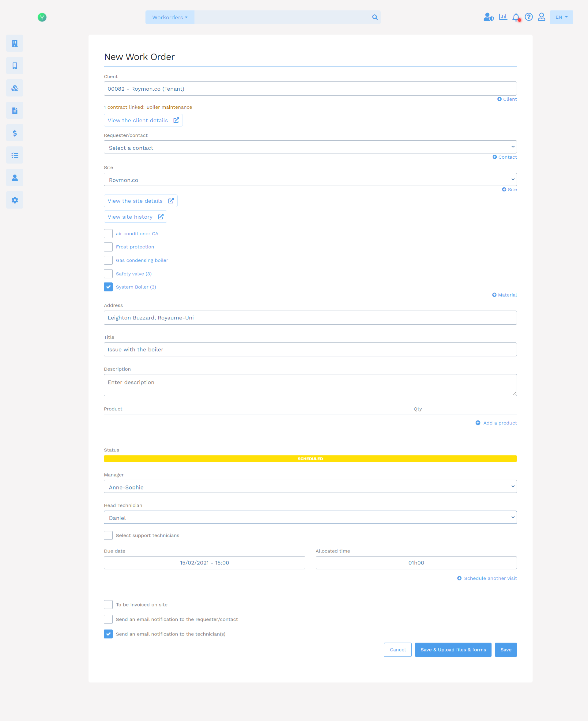
Task: Open the documents sidebar icon
Action: coord(15,110)
